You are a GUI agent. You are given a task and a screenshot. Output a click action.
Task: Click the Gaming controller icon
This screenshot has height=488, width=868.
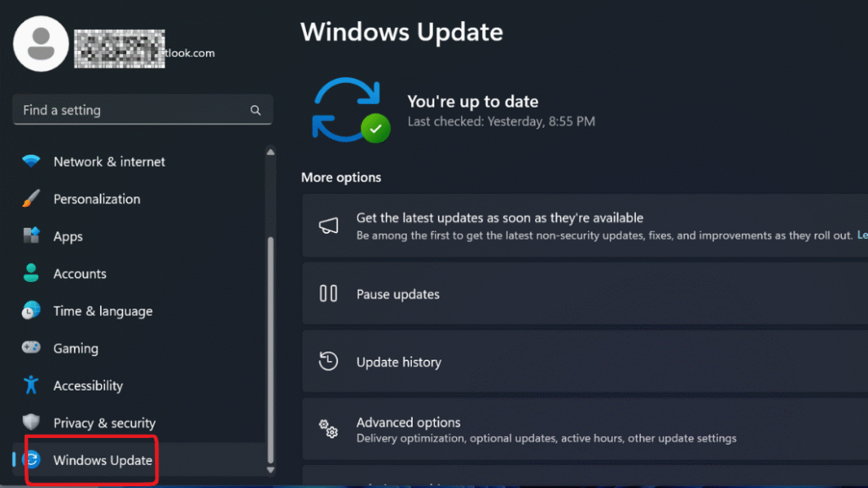coord(31,347)
